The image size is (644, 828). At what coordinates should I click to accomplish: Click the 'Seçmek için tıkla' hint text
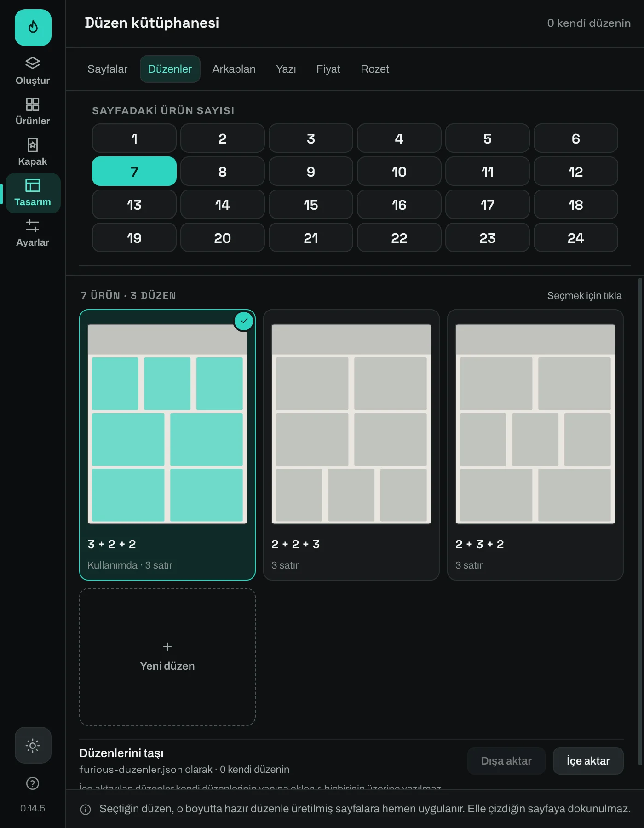(x=584, y=296)
